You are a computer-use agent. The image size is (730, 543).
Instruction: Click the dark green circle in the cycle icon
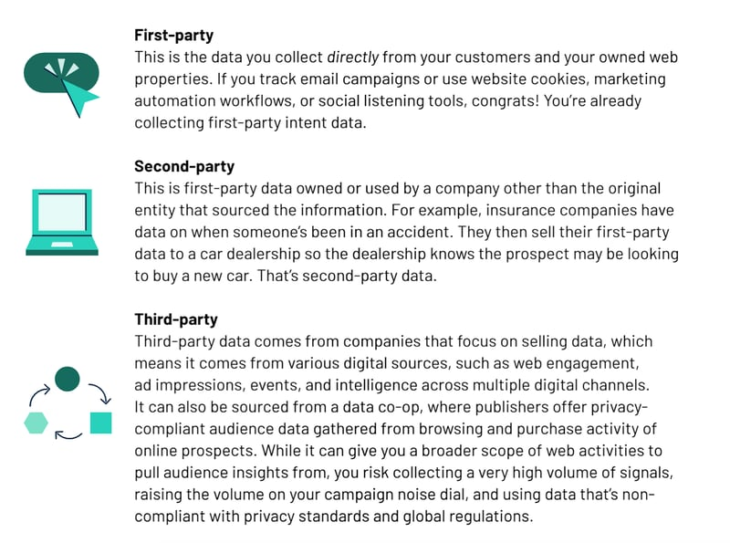click(x=67, y=378)
